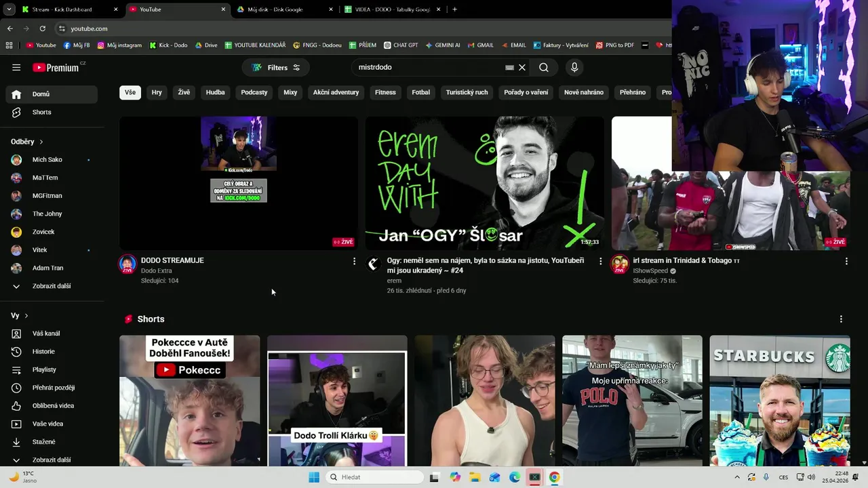This screenshot has width=868, height=488.
Task: Open Zovicek subscription channel
Action: point(52,232)
